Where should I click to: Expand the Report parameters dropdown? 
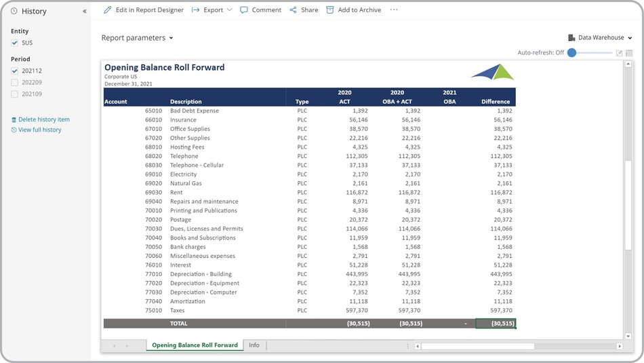(x=137, y=38)
